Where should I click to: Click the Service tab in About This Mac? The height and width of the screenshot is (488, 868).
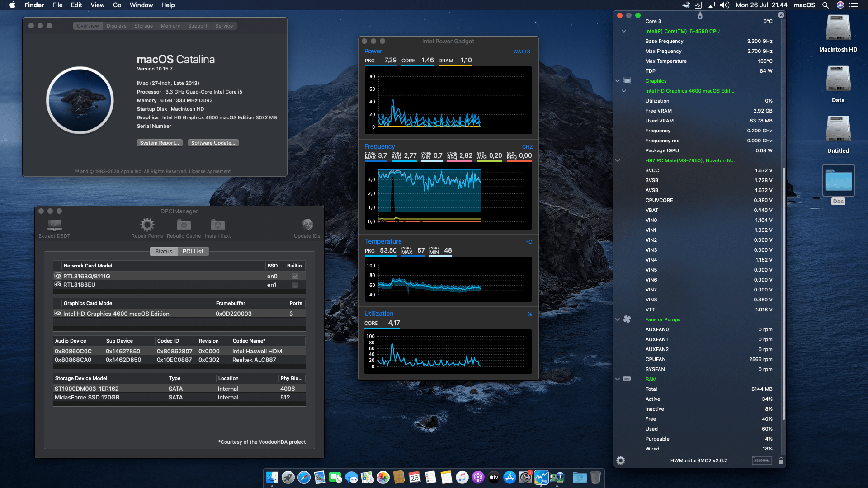[224, 26]
